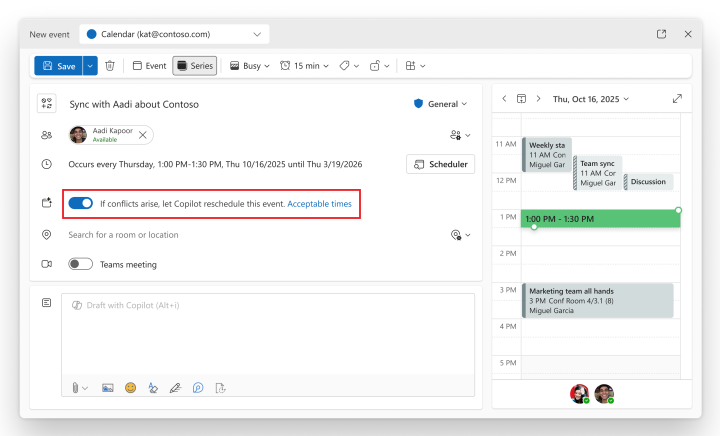The height and width of the screenshot is (436, 720).
Task: Open the room finder options dropdown
Action: [460, 235]
